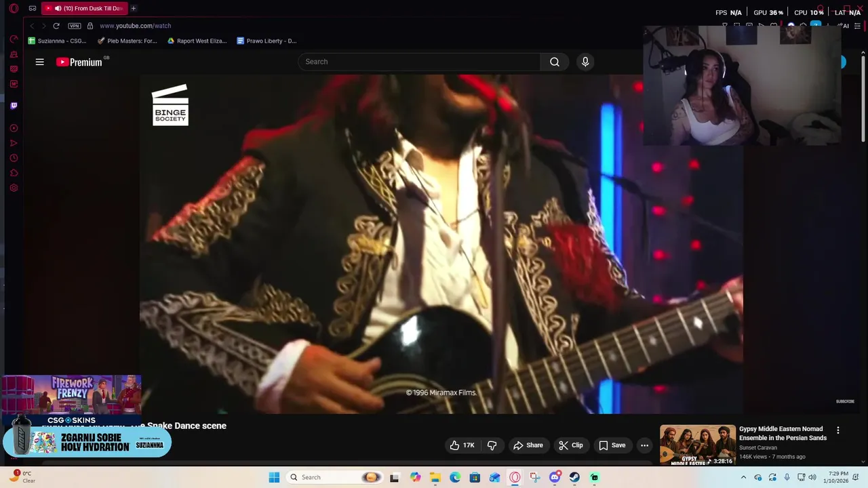The height and width of the screenshot is (488, 868).
Task: Open File Explorer from taskbar
Action: pos(435,477)
